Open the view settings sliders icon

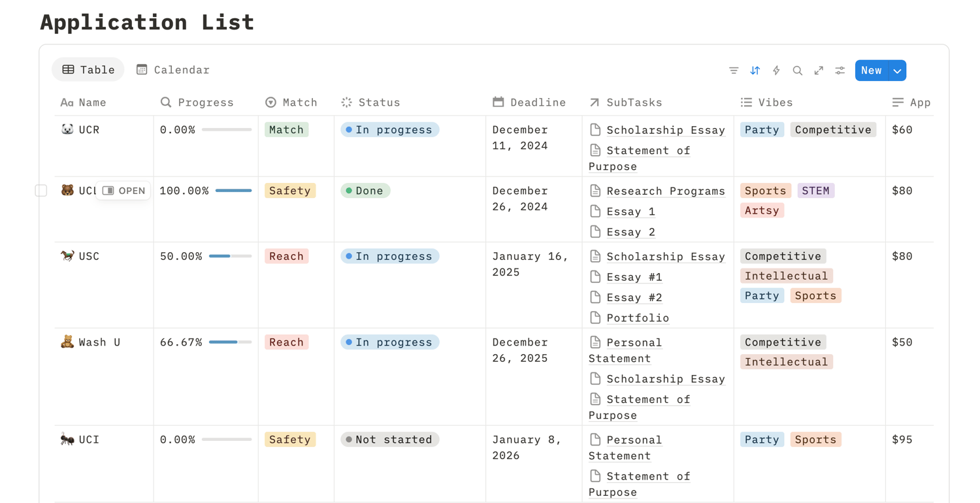840,71
